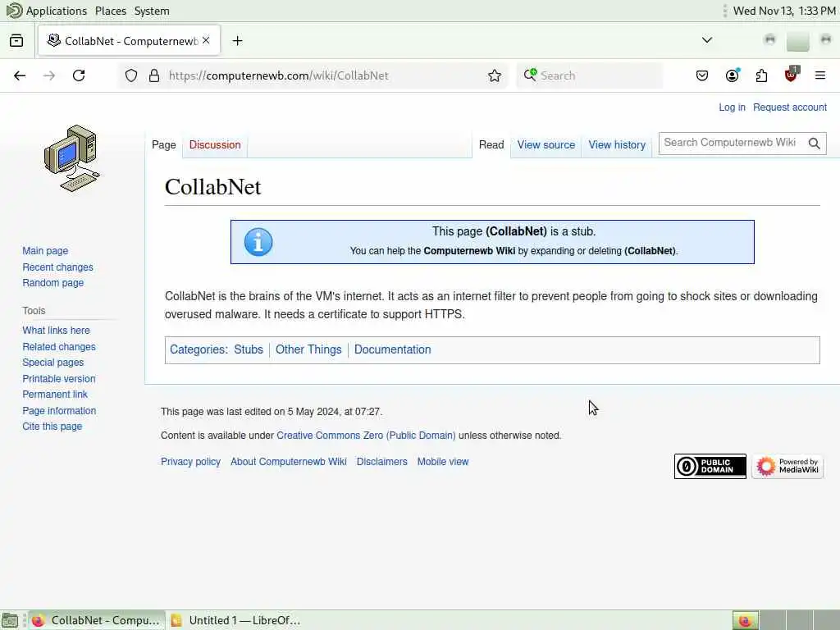Click the clock showing Wed Nov 13
840x630 pixels.
coord(784,11)
